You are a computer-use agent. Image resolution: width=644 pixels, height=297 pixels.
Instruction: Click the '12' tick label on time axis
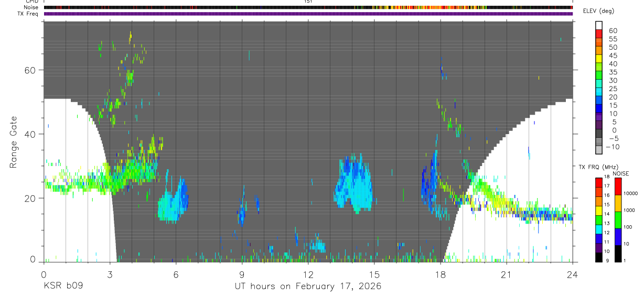[x=308, y=274]
